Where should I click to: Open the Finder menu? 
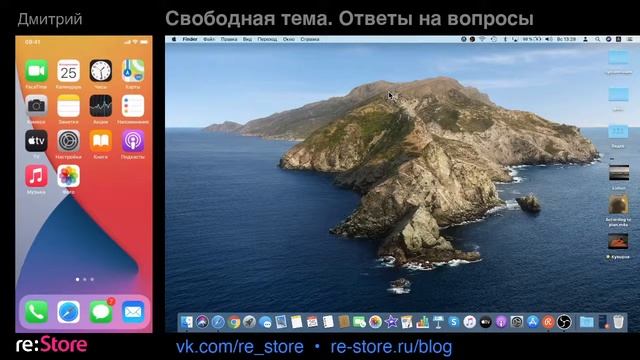pos(190,39)
